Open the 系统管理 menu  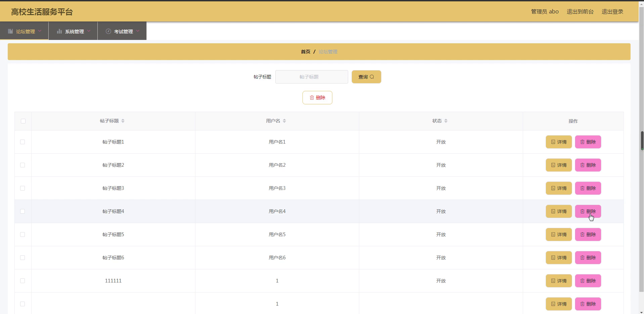pos(73,31)
